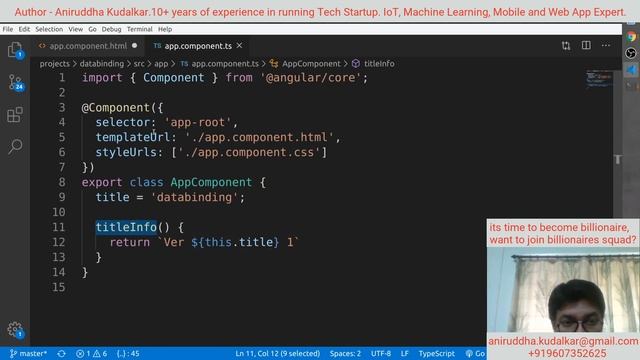The height and width of the screenshot is (360, 640).
Task: Click the 'databinding' string on line 9
Action: (194, 197)
